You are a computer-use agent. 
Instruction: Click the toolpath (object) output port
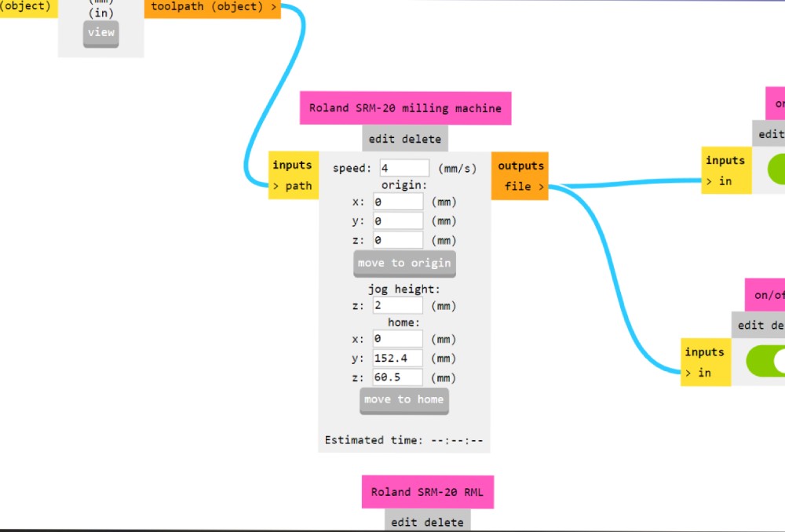click(213, 8)
